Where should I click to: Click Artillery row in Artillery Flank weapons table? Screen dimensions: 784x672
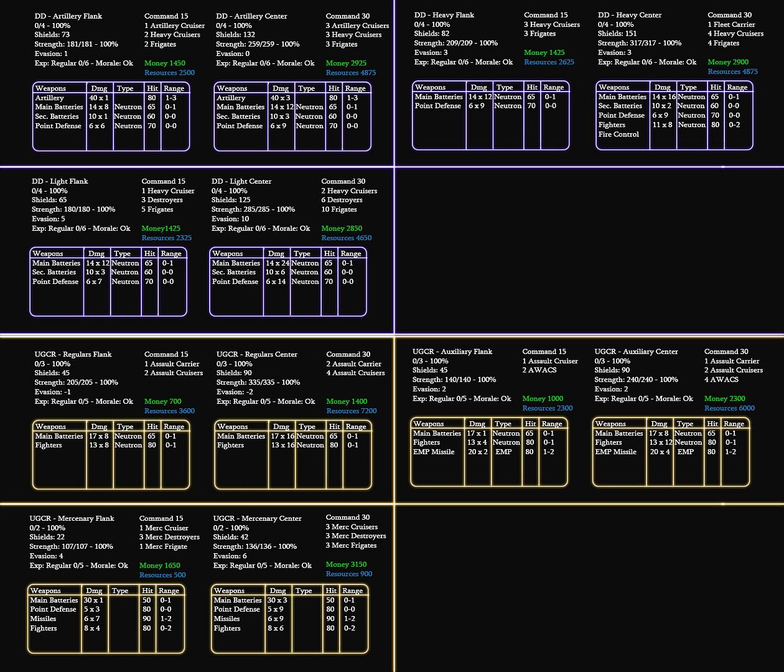(x=49, y=98)
